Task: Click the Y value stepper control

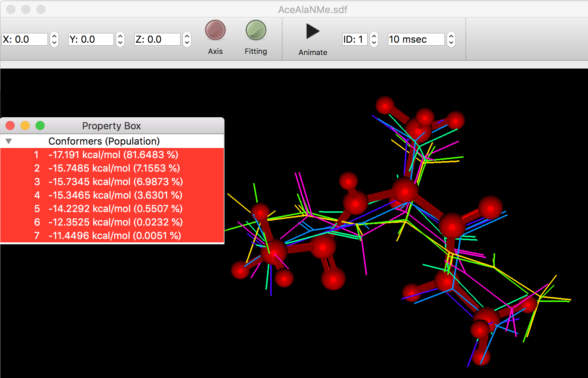Action: 120,39
